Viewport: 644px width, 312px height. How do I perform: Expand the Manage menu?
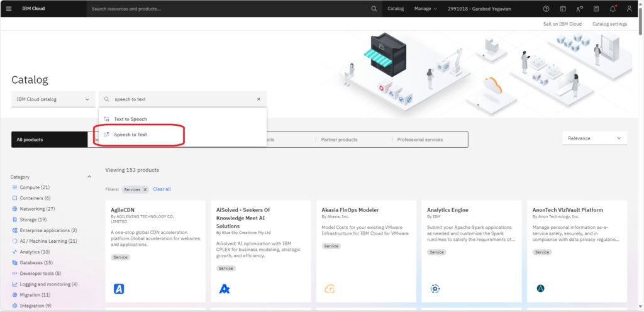coord(426,9)
